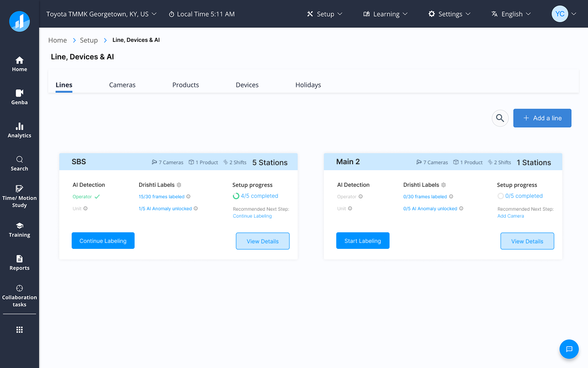Image resolution: width=588 pixels, height=368 pixels.
Task: Click the Main 2 empty progress ring
Action: 501,196
